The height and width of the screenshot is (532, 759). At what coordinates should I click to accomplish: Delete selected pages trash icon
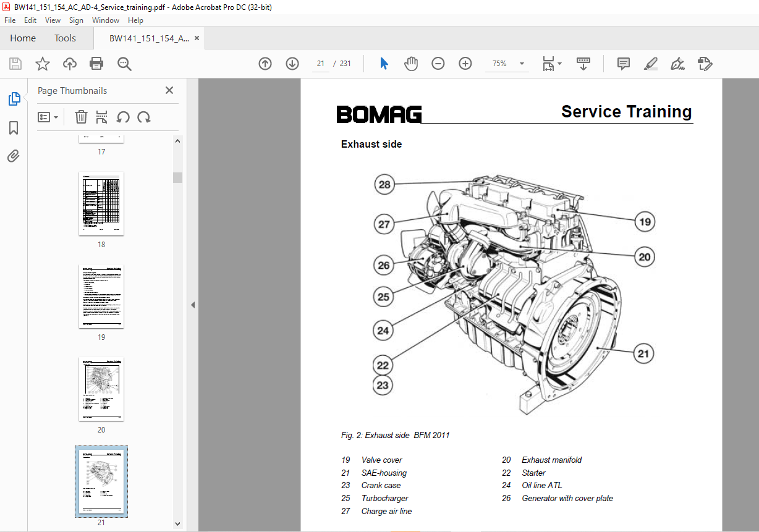(81, 117)
